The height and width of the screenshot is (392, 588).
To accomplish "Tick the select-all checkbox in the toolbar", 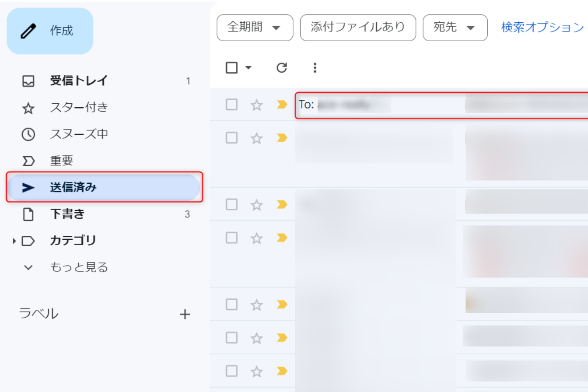I will (231, 68).
